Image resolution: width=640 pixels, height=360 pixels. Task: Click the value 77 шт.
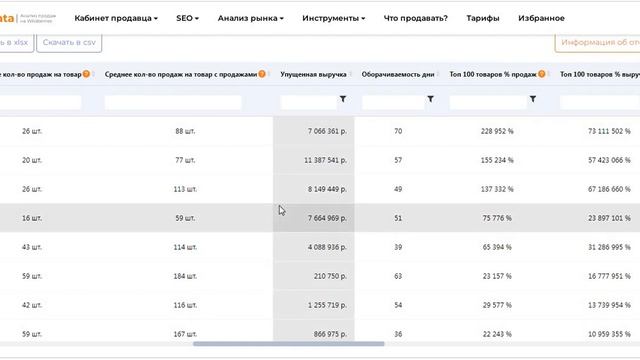point(185,160)
